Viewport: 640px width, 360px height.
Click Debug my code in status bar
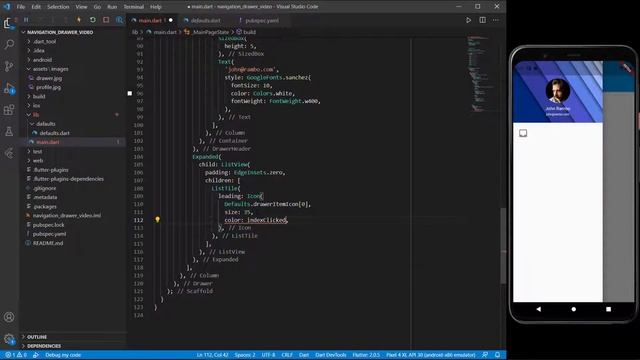[x=63, y=355]
